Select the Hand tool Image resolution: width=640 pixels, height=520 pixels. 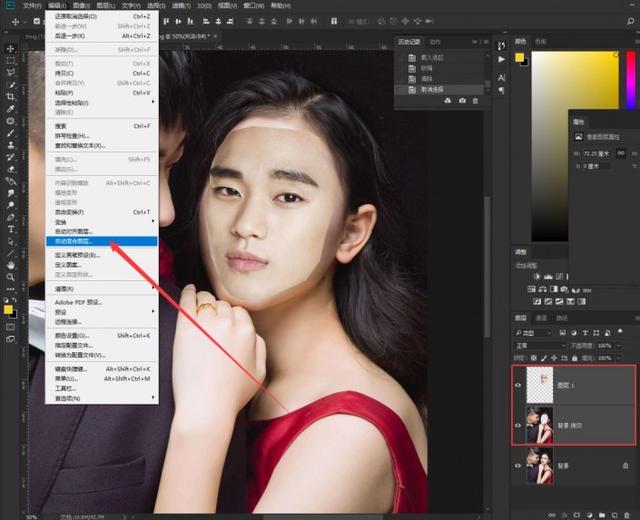pyautogui.click(x=10, y=265)
